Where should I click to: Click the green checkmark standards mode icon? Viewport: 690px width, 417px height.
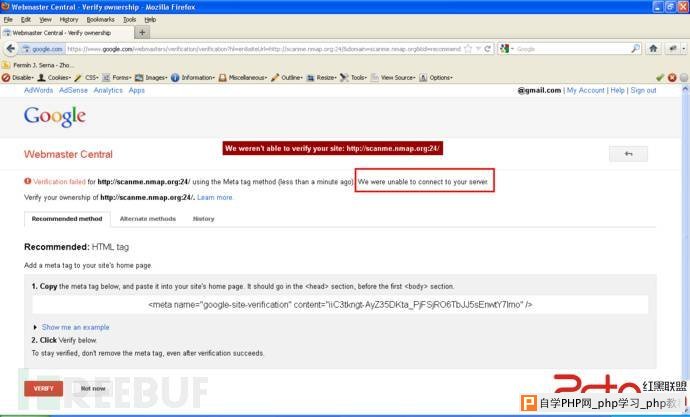pos(660,77)
